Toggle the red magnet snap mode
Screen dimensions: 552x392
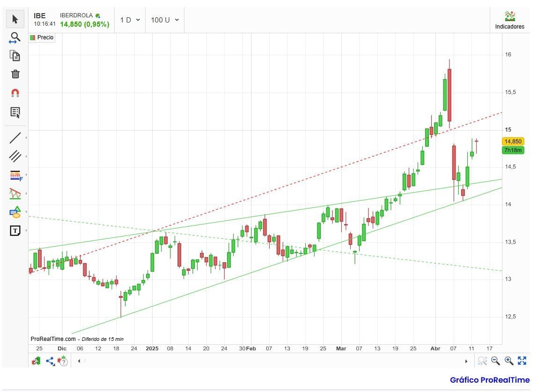tap(15, 93)
